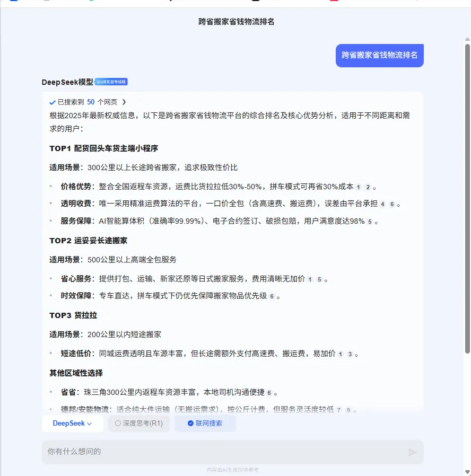
Task: Click text 200公里以内短途搬家
Action: [125, 334]
